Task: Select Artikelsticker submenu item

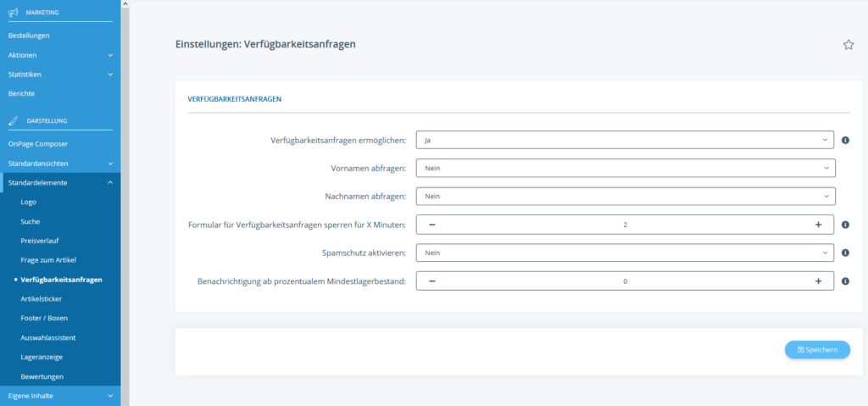Action: tap(41, 299)
